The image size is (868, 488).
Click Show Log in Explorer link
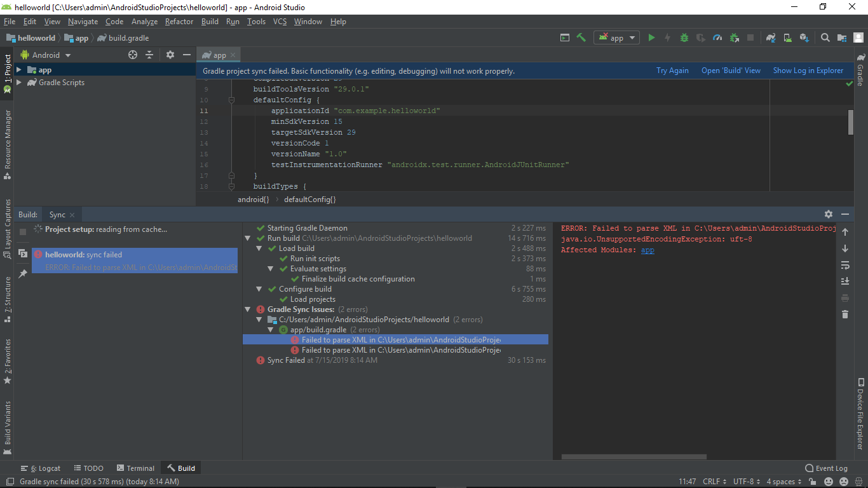pyautogui.click(x=808, y=71)
